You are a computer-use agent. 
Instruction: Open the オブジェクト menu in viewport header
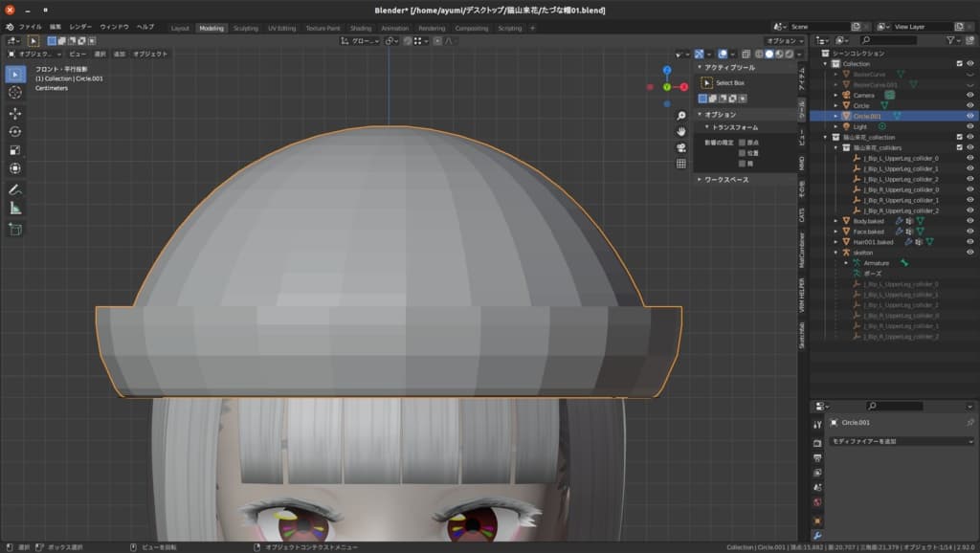(149, 55)
